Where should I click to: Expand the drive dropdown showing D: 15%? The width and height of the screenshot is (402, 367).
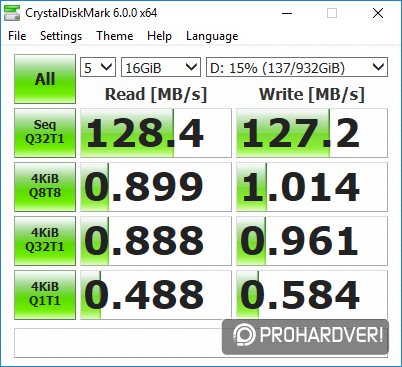[297, 67]
